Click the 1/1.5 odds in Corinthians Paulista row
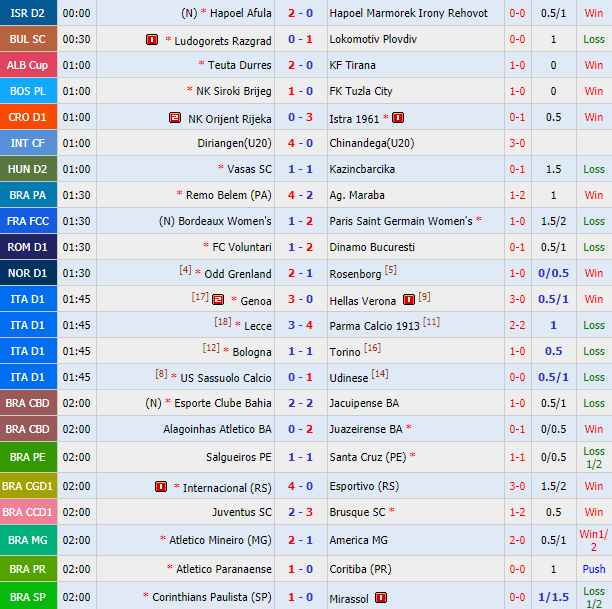 tap(553, 597)
